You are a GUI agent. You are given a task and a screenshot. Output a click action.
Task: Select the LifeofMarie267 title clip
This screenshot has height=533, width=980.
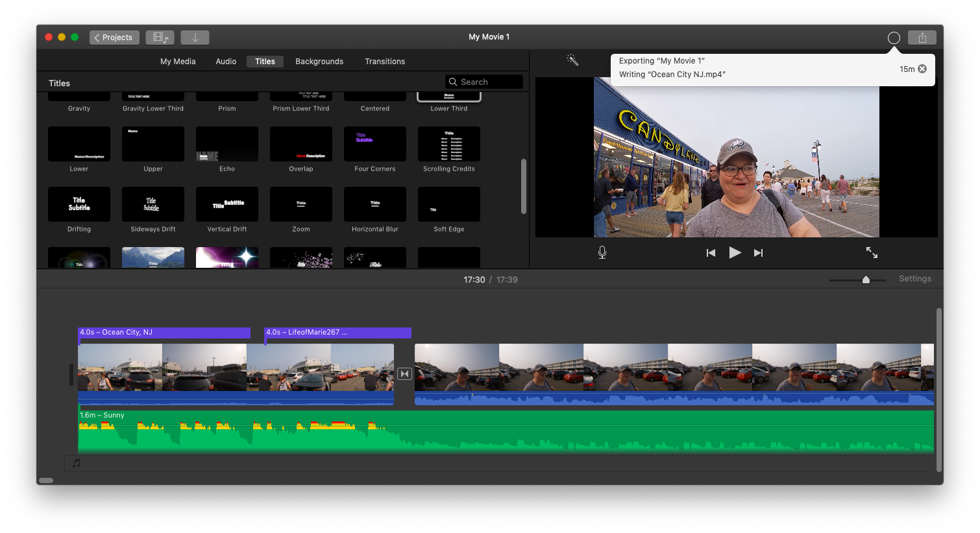(337, 333)
